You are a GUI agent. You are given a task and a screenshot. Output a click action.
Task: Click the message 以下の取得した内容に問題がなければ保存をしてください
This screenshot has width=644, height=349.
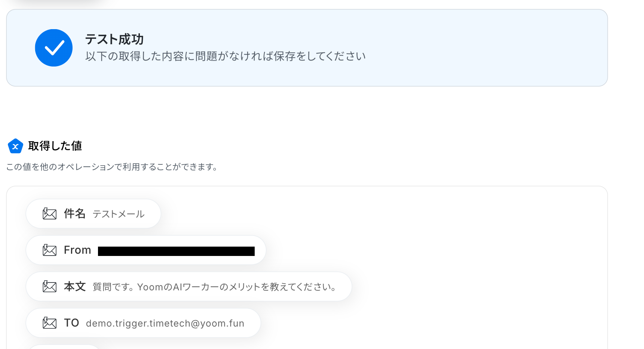[x=226, y=56]
